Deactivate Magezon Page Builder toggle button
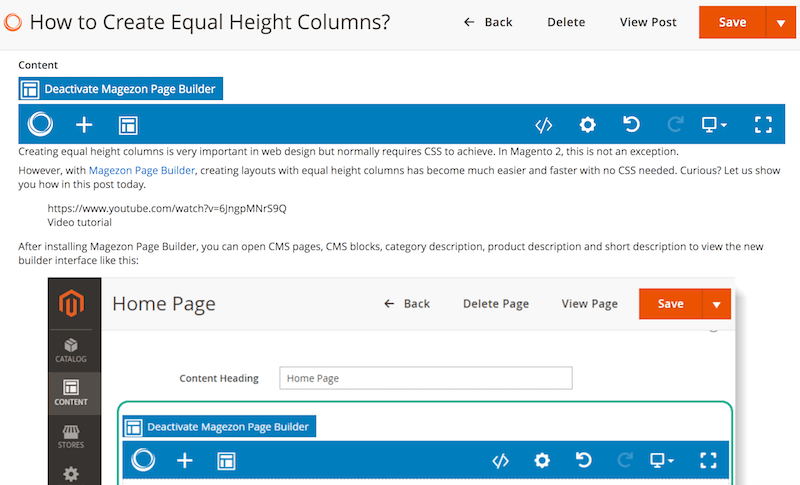Screen dimensions: 800x485 (x=120, y=89)
